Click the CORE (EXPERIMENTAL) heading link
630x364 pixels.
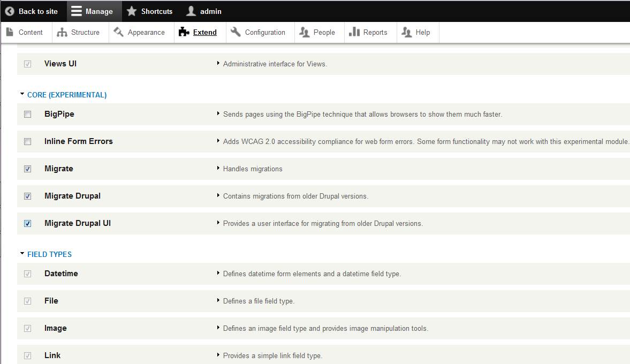tap(67, 95)
